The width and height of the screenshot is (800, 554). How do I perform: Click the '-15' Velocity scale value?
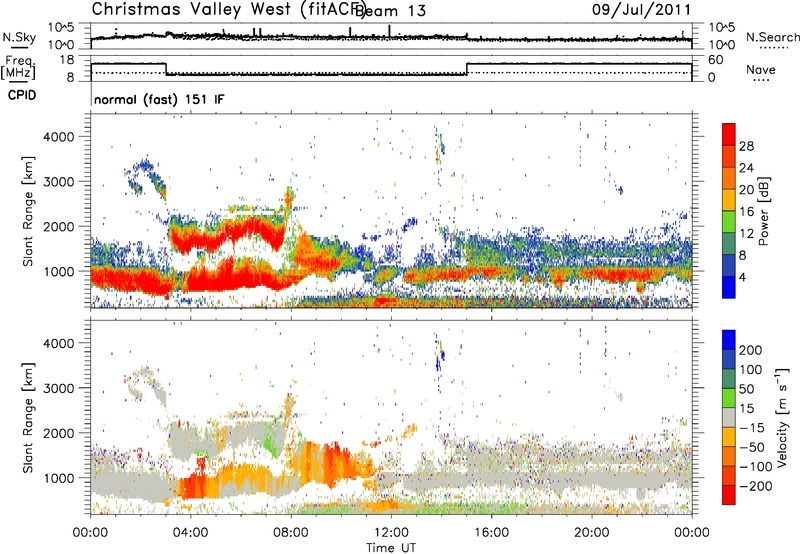[751, 428]
